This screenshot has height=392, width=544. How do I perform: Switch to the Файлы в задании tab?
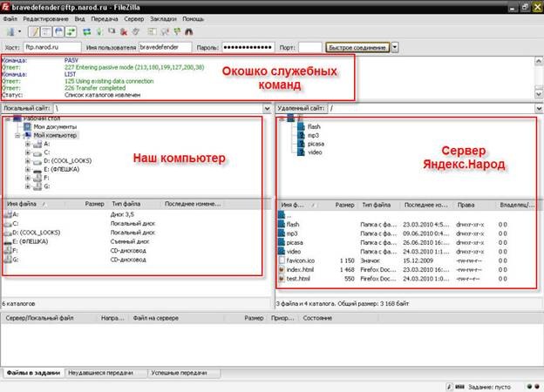pyautogui.click(x=33, y=374)
